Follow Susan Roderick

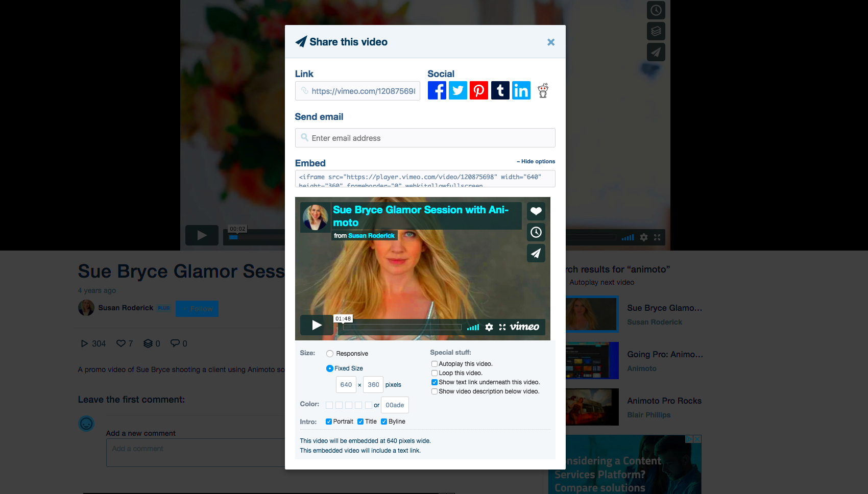click(197, 308)
